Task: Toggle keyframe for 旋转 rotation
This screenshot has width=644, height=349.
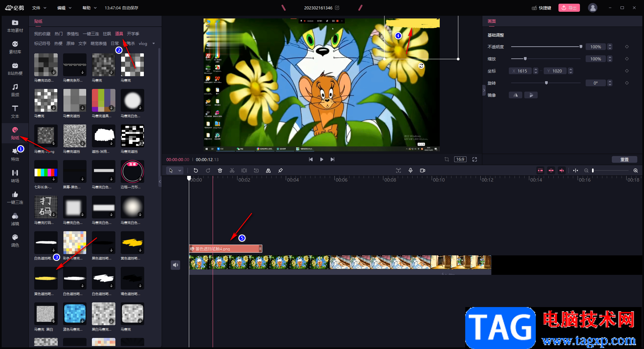Action: click(x=627, y=83)
